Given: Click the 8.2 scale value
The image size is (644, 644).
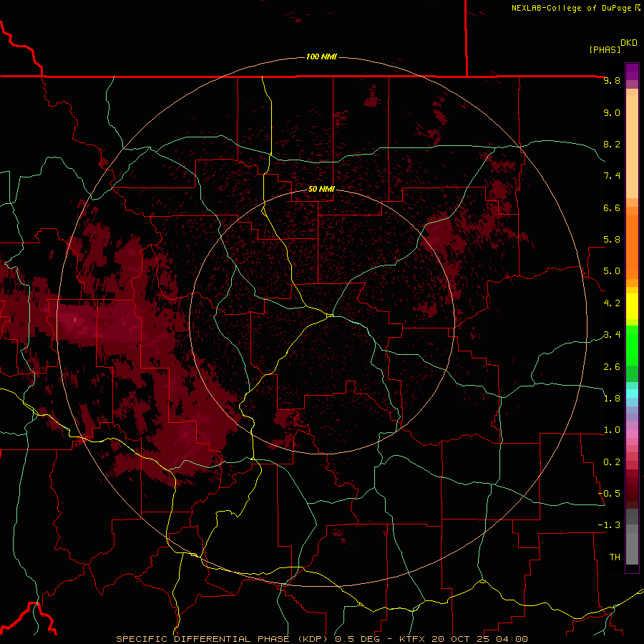Looking at the screenshot, I should 612,144.
